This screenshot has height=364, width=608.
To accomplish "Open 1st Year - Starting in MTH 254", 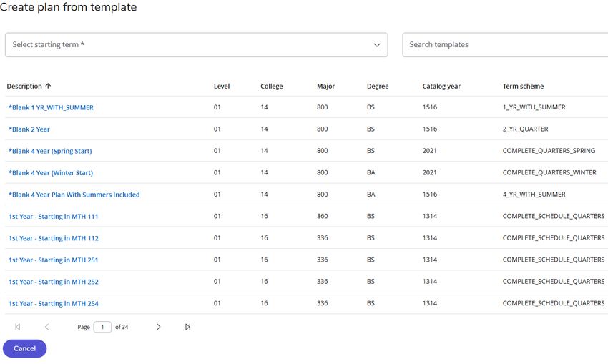I will pyautogui.click(x=54, y=303).
